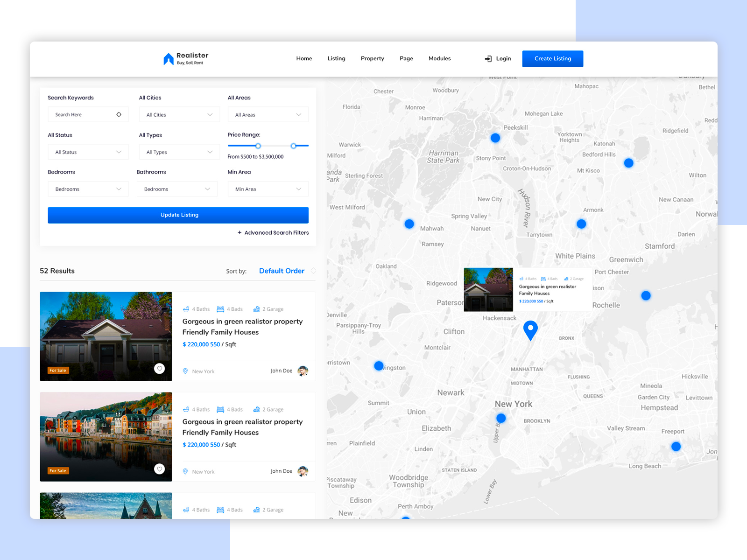747x560 pixels.
Task: Click the Realister house logo icon
Action: [x=169, y=59]
